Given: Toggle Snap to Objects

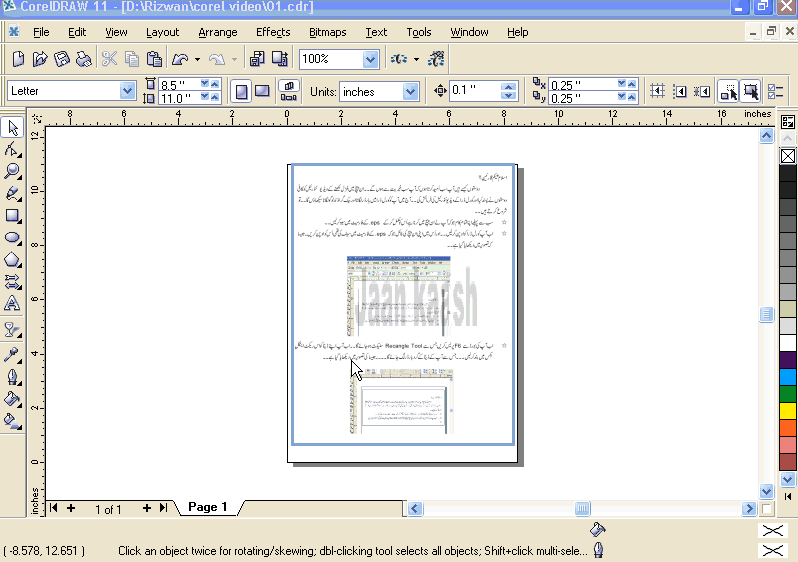Looking at the screenshot, I should pos(702,92).
